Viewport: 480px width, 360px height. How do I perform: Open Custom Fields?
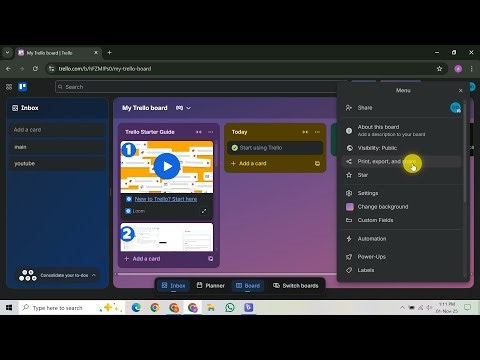402,220
